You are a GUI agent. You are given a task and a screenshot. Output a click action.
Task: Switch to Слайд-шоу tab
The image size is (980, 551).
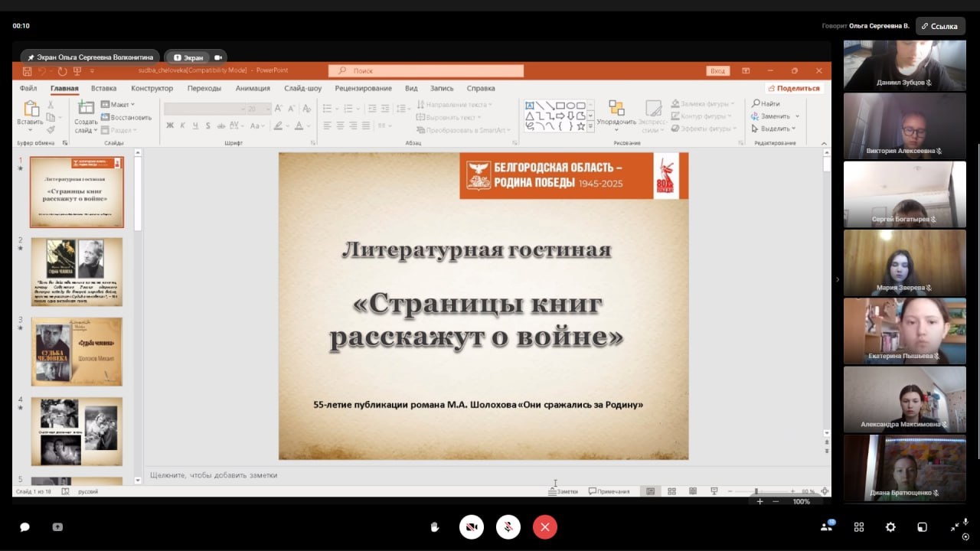(302, 88)
